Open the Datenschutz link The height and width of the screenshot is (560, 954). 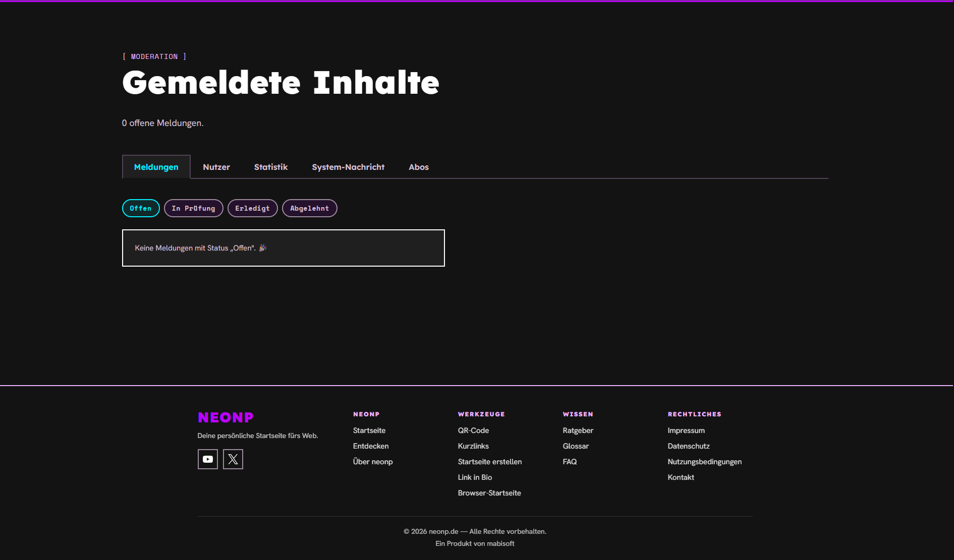(689, 446)
